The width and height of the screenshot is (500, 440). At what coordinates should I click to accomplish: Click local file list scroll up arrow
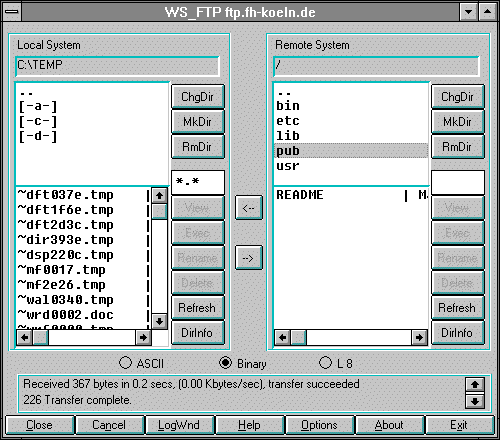(x=159, y=196)
